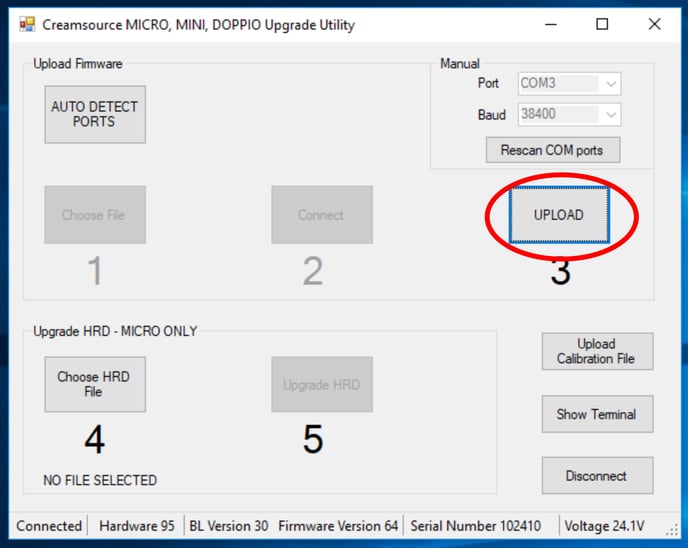The image size is (688, 548).
Task: Click the UPLOAD button
Action: point(559,215)
